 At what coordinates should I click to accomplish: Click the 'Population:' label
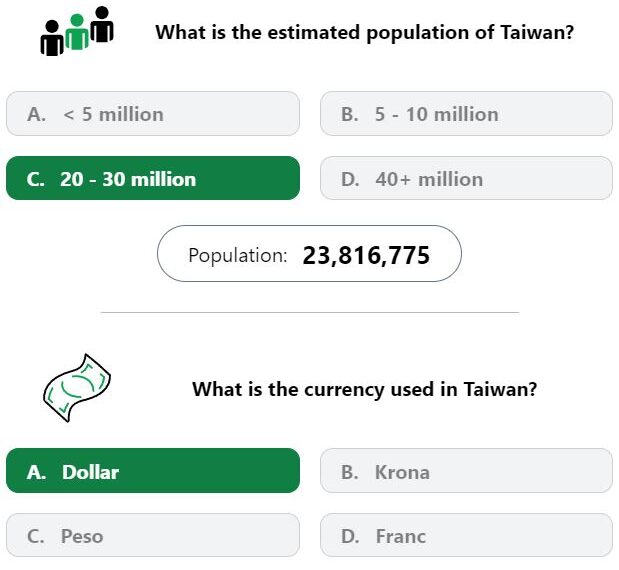(x=238, y=255)
